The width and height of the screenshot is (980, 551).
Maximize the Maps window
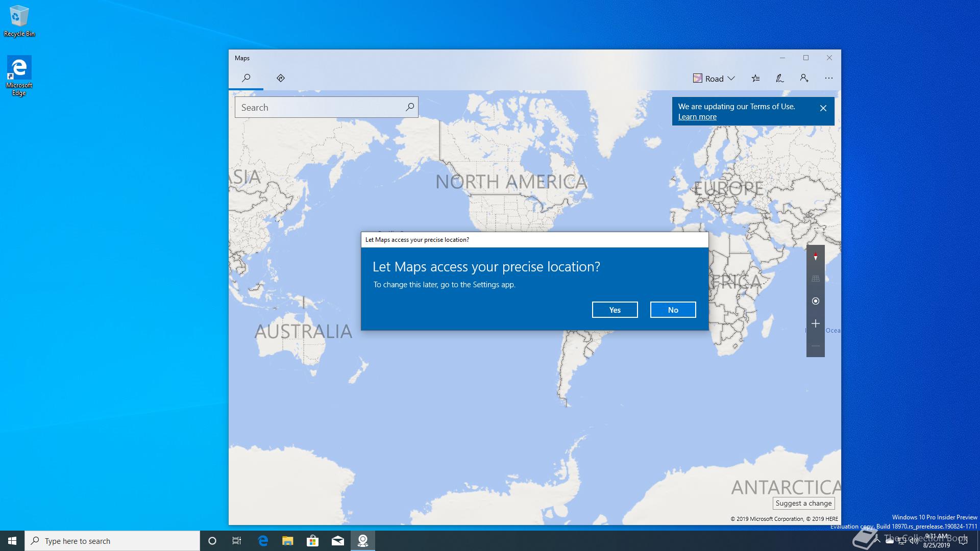pyautogui.click(x=806, y=58)
